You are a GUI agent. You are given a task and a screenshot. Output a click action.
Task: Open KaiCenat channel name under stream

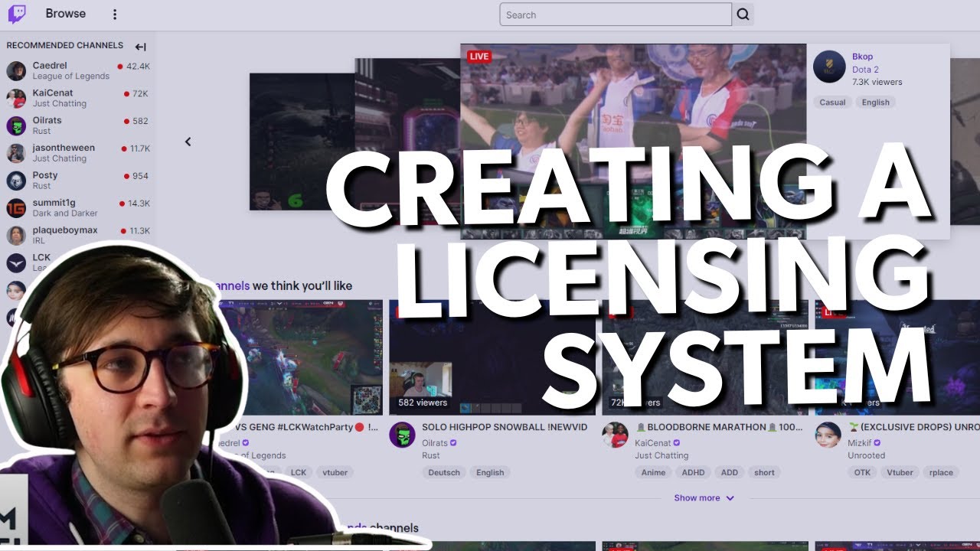tap(652, 443)
